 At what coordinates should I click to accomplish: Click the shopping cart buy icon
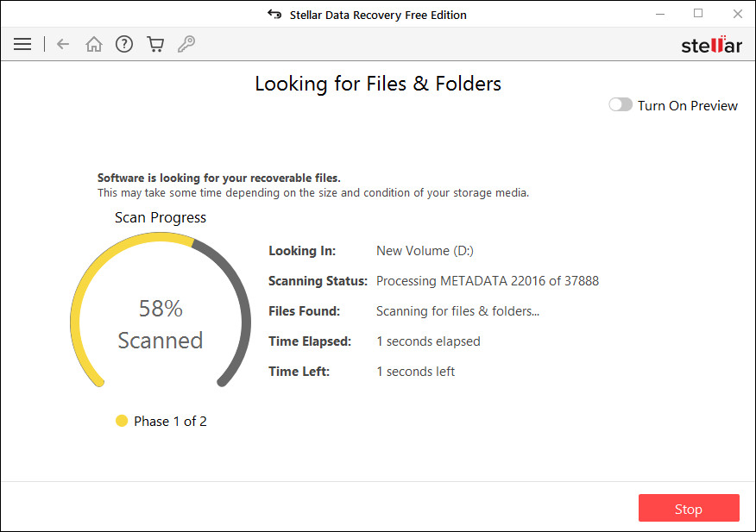click(x=155, y=44)
